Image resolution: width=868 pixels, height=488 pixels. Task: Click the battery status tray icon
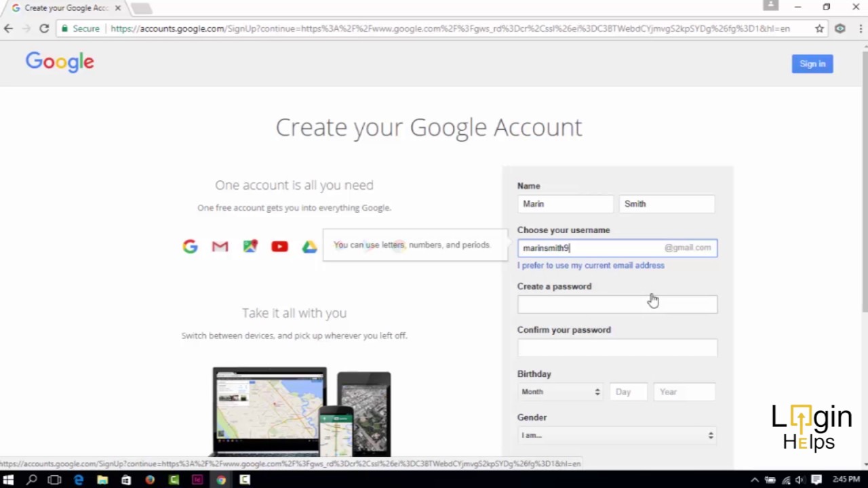(x=770, y=480)
